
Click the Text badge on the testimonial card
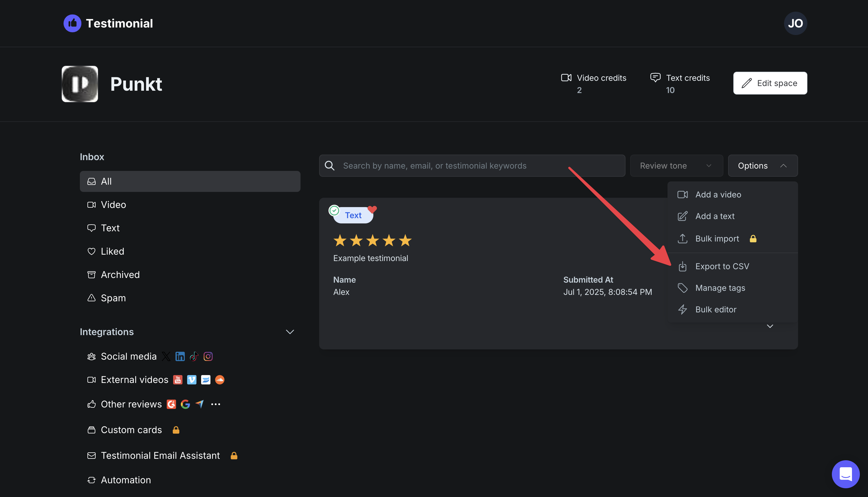[x=353, y=215]
